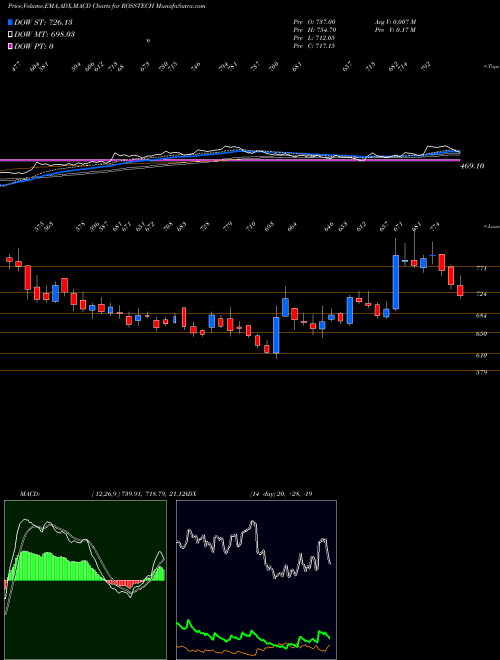Click the 659 price axis label
Viewport: 500px width, 660px height.
482,334
